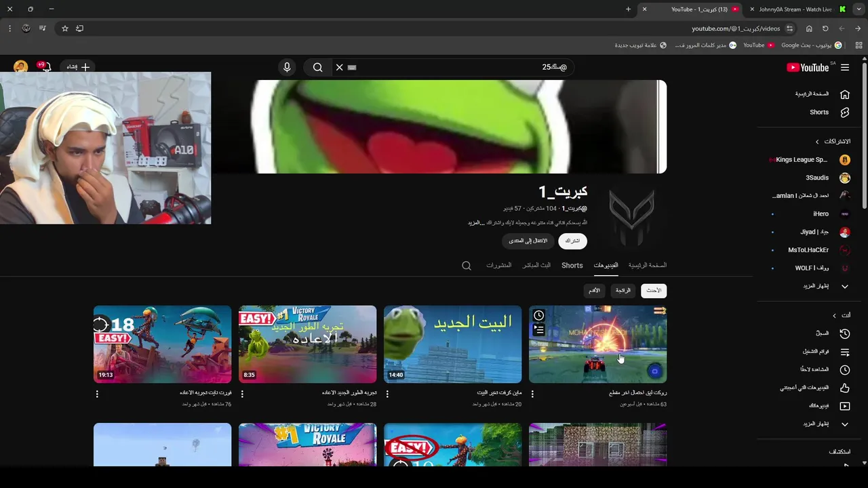Open the account avatar menu
The image size is (868, 488).
pyautogui.click(x=21, y=66)
